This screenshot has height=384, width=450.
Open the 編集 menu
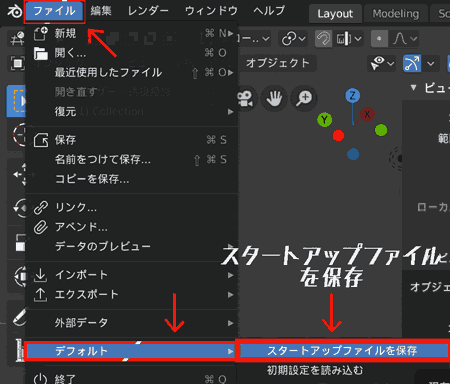pos(101,11)
